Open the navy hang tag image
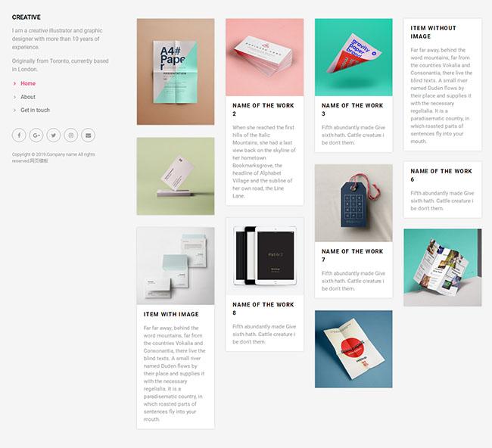 (353, 203)
